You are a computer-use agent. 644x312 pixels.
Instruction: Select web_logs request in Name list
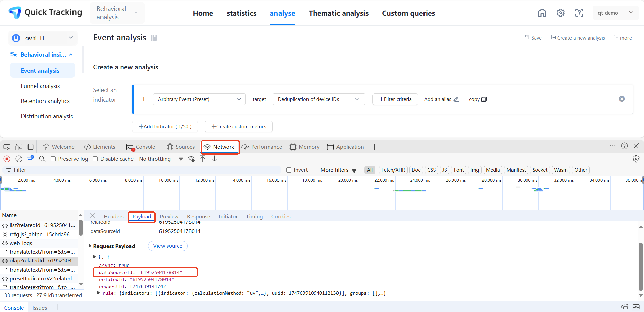click(39, 243)
